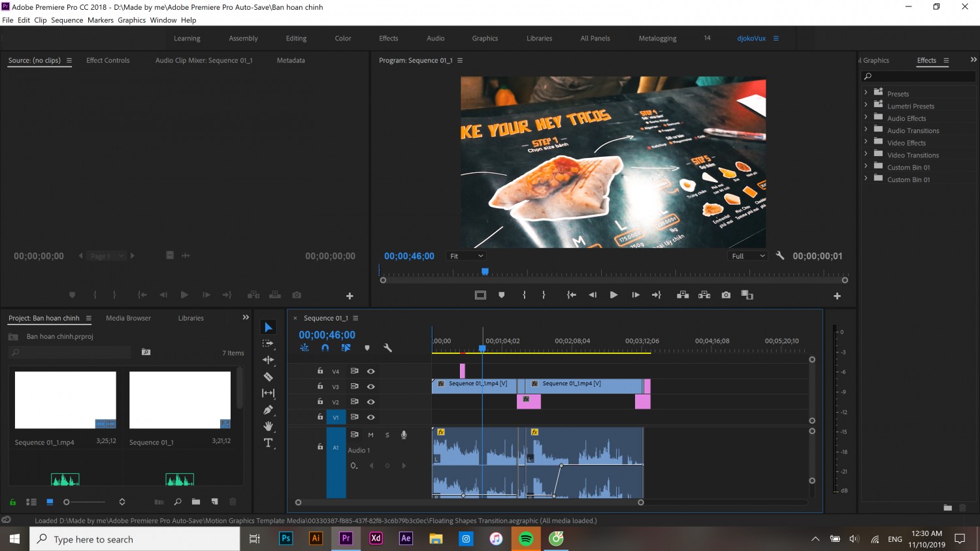Add marker in the timeline panel
Screen dimensions: 980x551
pos(367,348)
